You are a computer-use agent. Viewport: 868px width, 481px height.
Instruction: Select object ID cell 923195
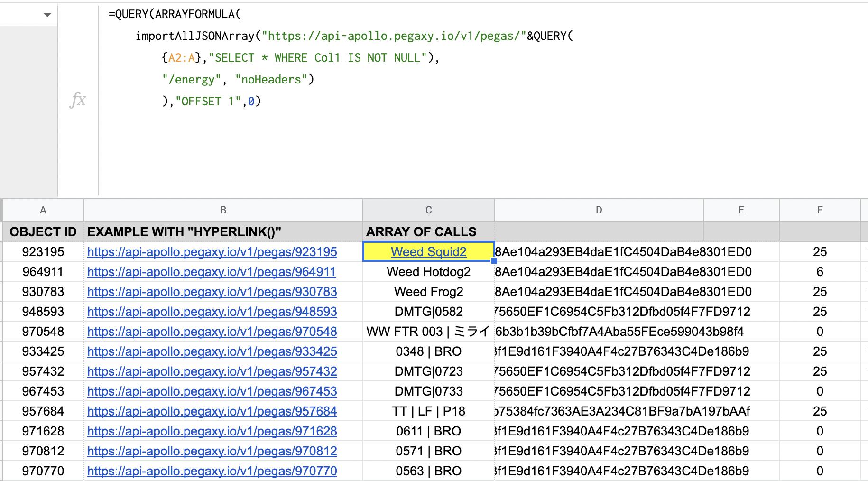(x=43, y=252)
